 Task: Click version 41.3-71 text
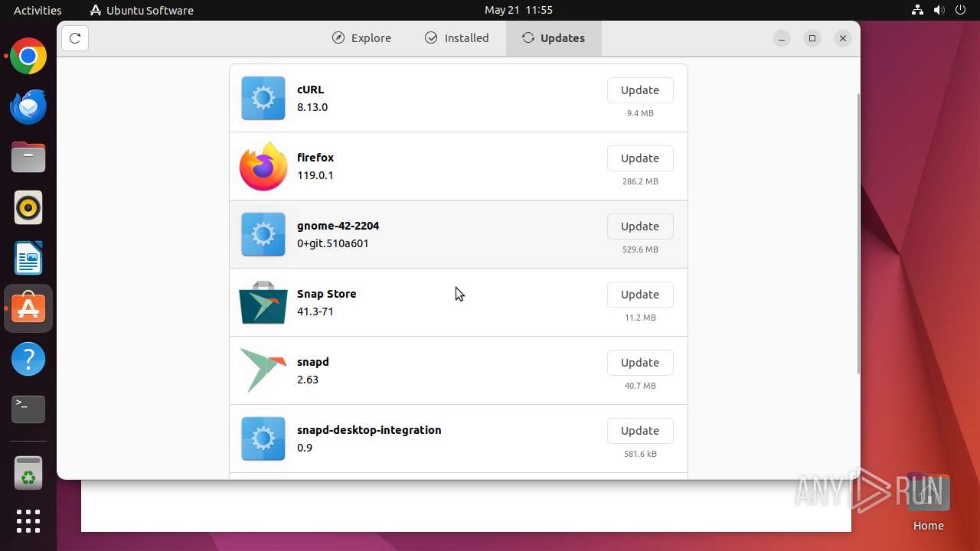click(x=315, y=311)
